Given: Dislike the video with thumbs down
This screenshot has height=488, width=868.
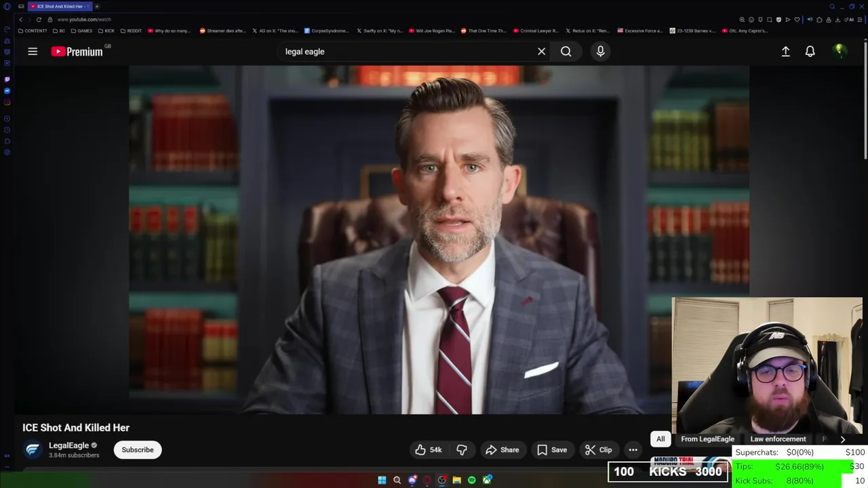Looking at the screenshot, I should click(462, 449).
